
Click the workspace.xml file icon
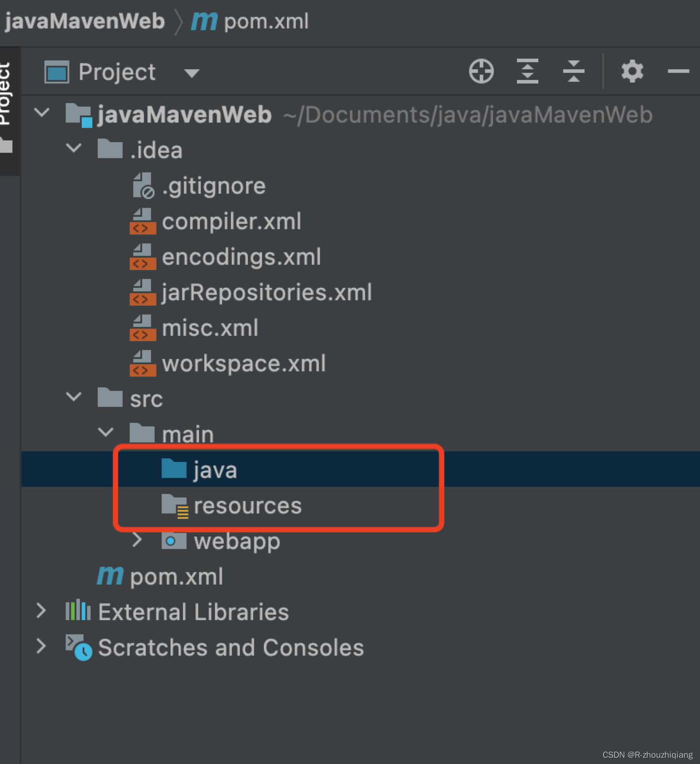tap(143, 363)
